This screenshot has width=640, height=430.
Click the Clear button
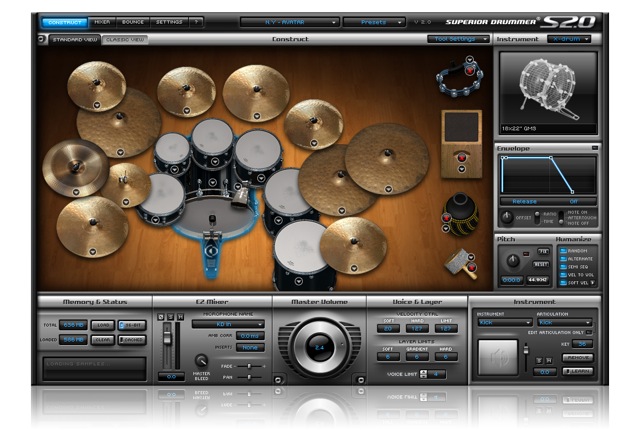click(103, 339)
